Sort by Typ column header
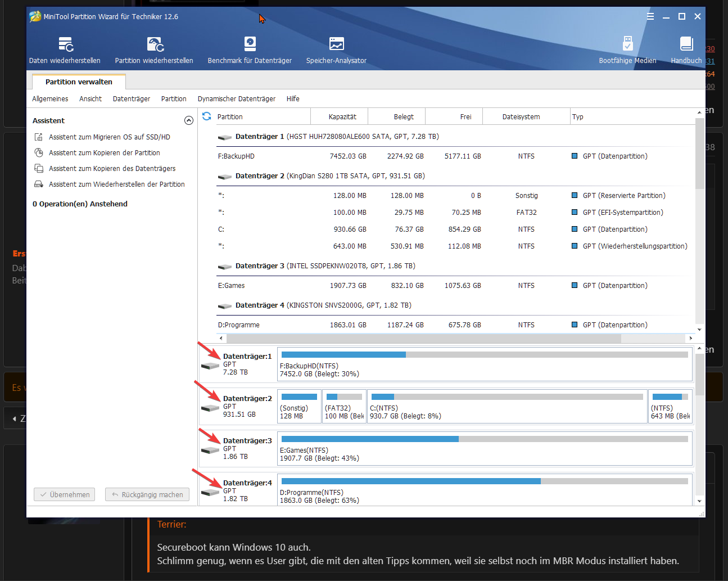 (632, 116)
